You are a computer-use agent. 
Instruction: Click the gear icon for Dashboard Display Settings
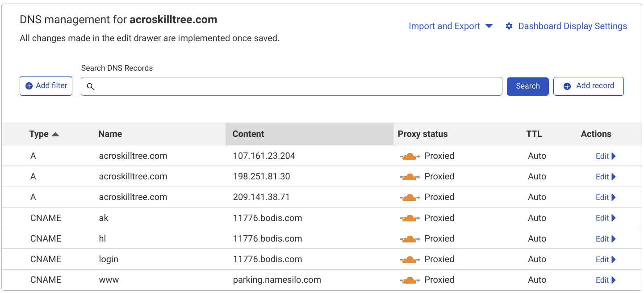(x=509, y=26)
